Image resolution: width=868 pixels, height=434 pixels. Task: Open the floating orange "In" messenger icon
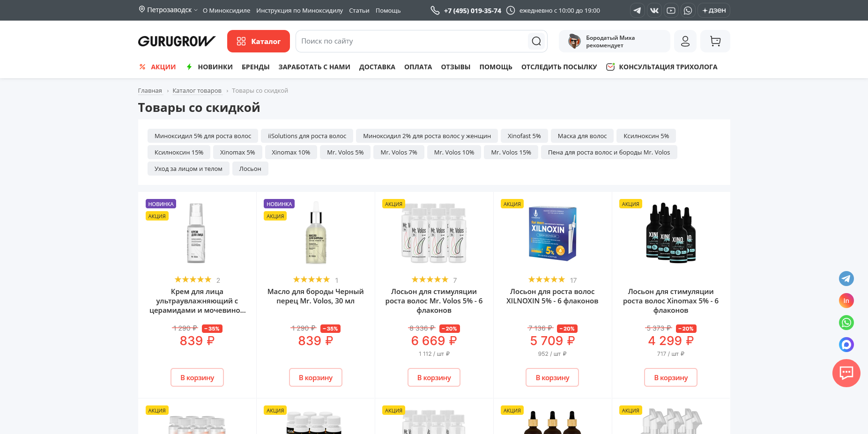846,301
